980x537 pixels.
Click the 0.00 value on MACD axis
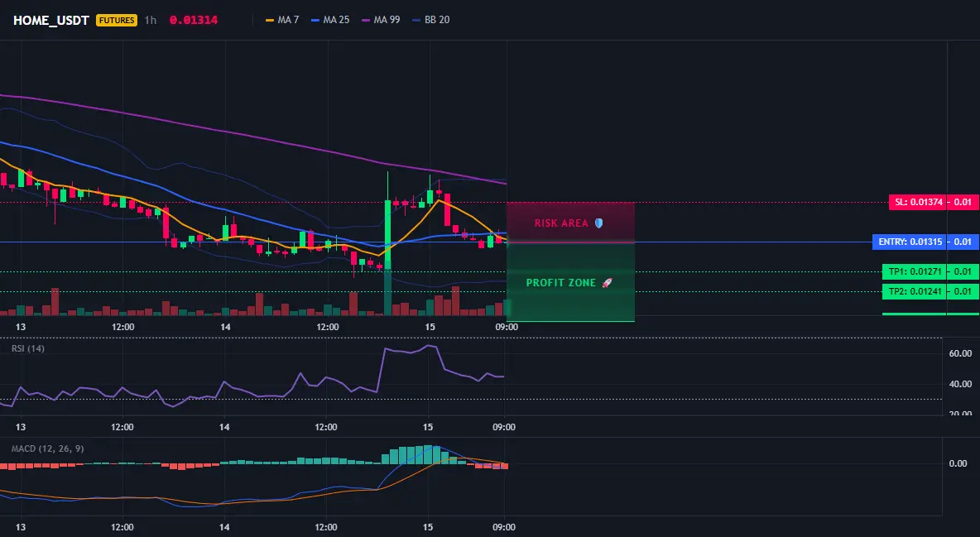pyautogui.click(x=958, y=463)
